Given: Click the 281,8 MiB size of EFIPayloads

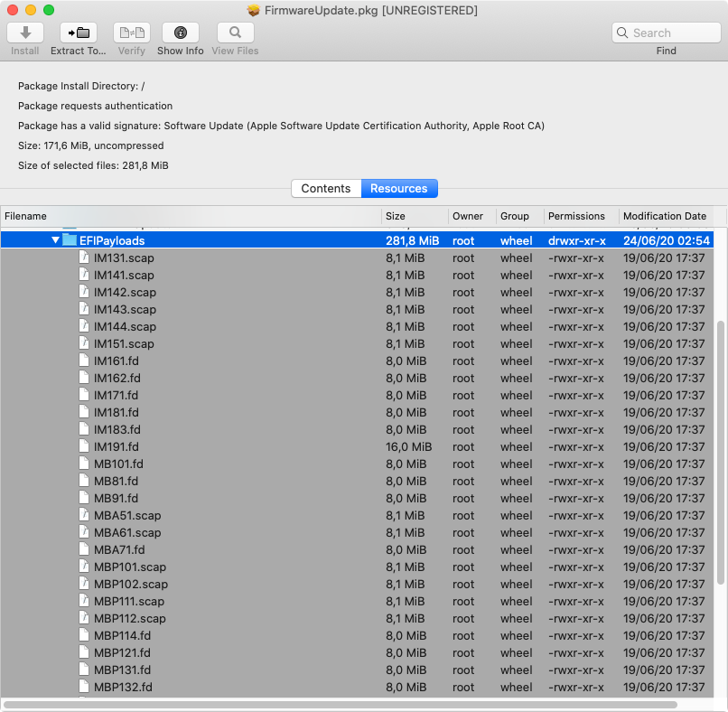Looking at the screenshot, I should click(x=412, y=240).
